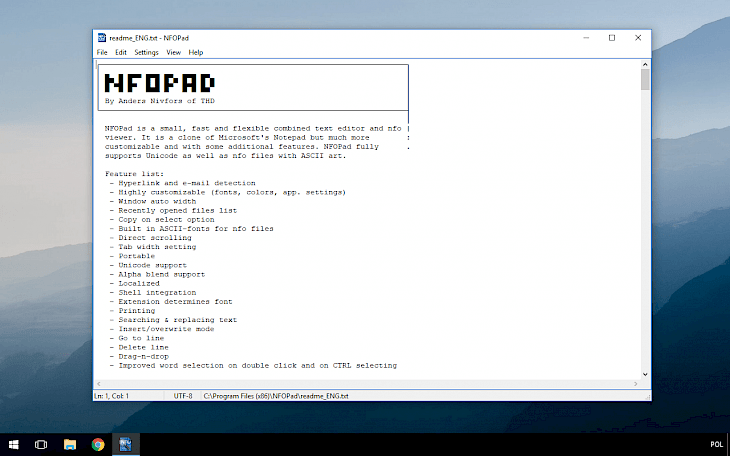730x456 pixels.
Task: Click the vertical scrollbar thumb
Action: (x=645, y=79)
